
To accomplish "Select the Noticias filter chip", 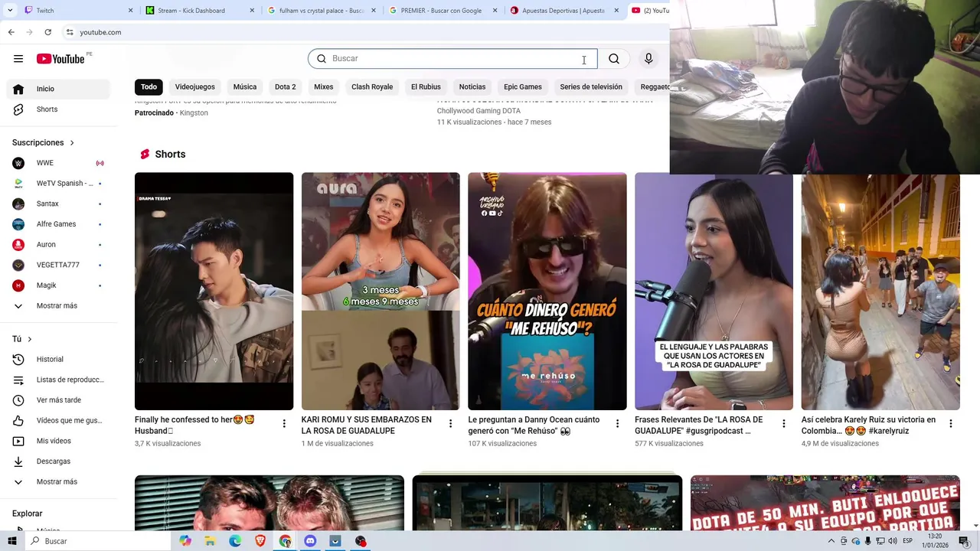I will (x=472, y=86).
